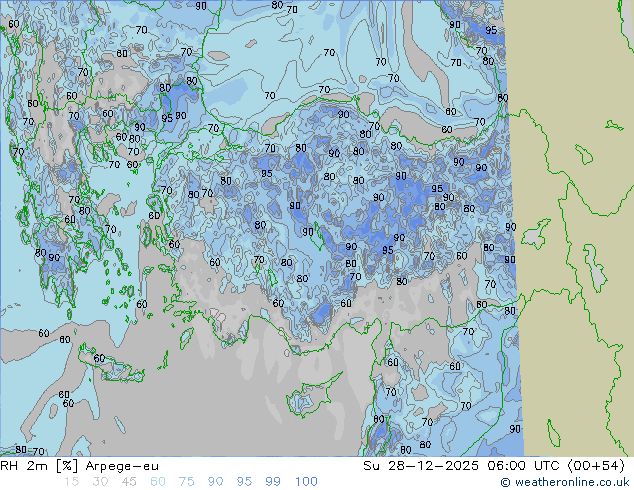The image size is (634, 490).
Task: Click the weatheronline.co.uk copyright text
Action: (565, 482)
